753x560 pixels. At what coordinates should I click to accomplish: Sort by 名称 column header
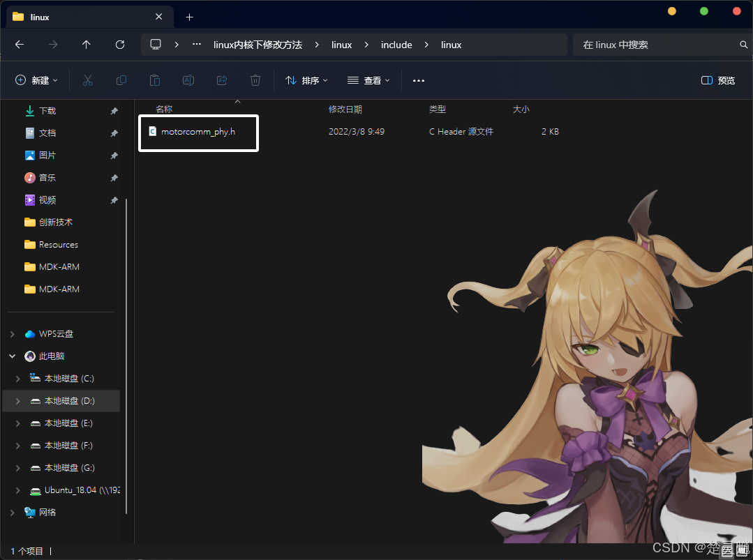(x=164, y=109)
